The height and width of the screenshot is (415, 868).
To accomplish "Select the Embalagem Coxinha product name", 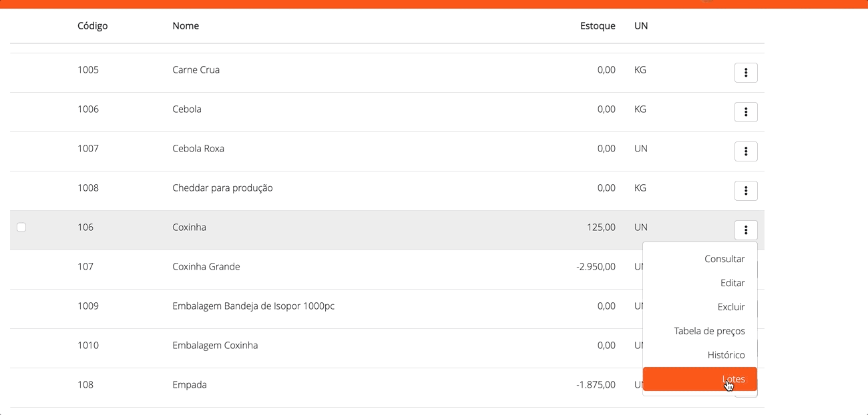I will point(215,346).
